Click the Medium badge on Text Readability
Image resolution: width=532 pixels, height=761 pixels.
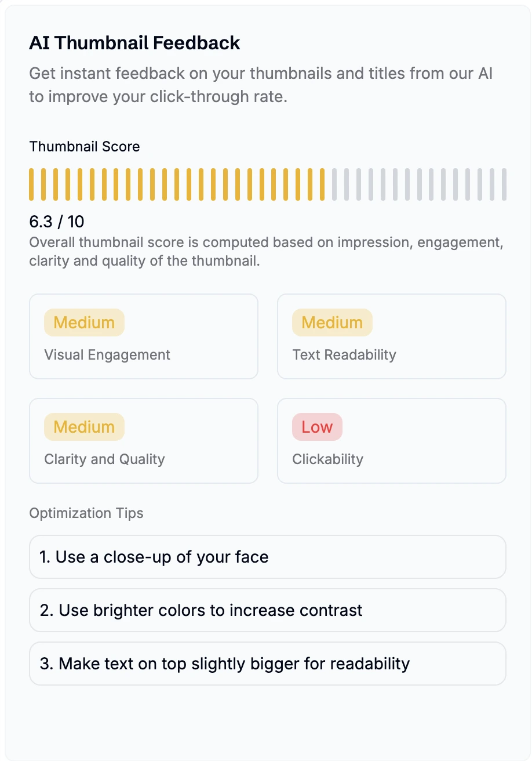click(x=332, y=322)
